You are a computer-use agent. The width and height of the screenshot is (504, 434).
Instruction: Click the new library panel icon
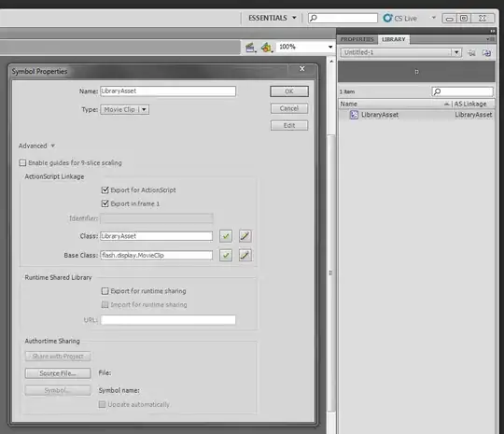click(x=486, y=53)
